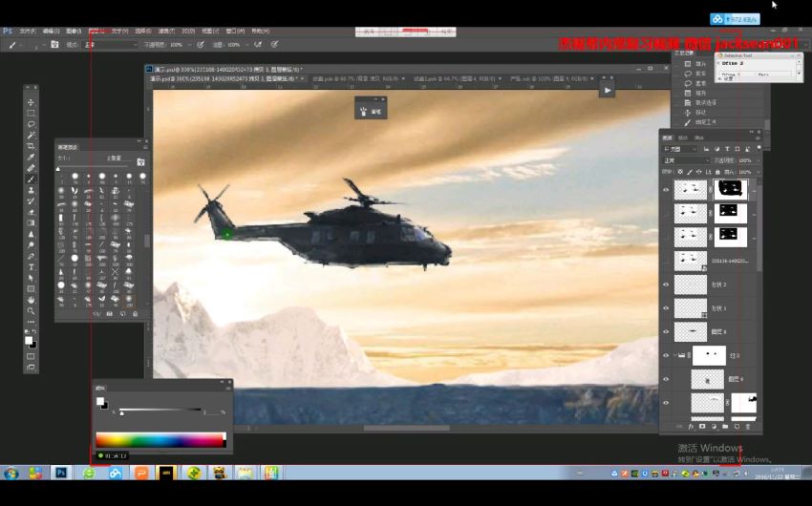This screenshot has height=506, width=812.
Task: Click the foreground color swatch in color panel
Action: [x=100, y=402]
